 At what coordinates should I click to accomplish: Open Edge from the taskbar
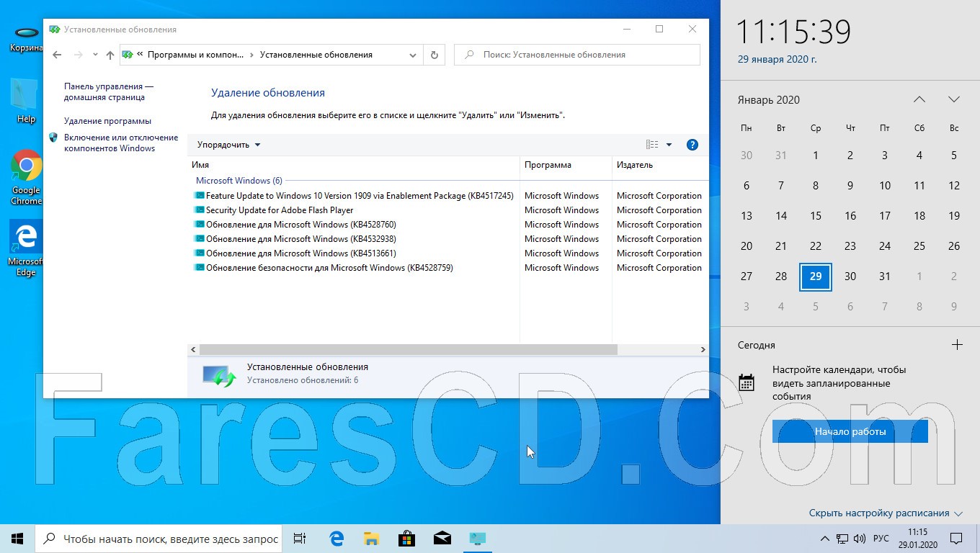click(337, 539)
